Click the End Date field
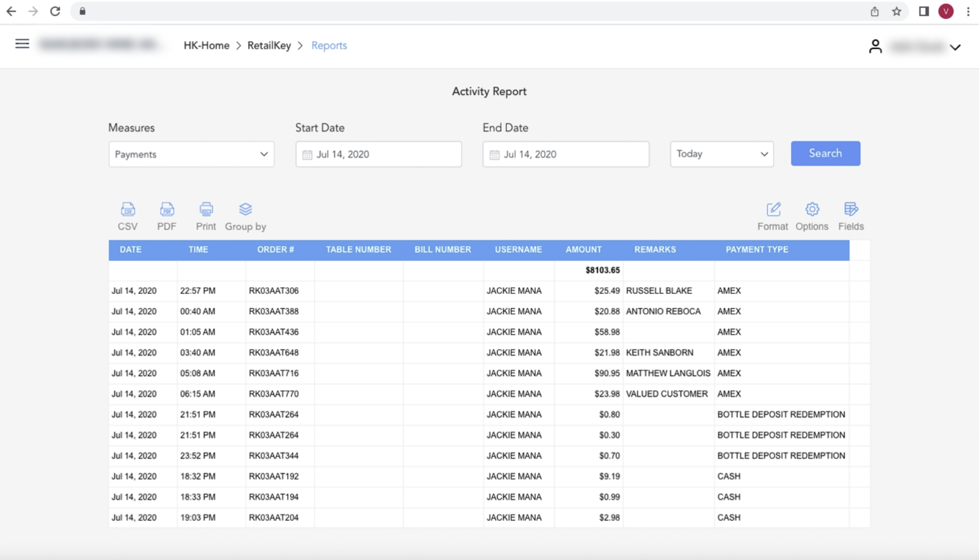Screen dimensions: 979x560 click(566, 154)
